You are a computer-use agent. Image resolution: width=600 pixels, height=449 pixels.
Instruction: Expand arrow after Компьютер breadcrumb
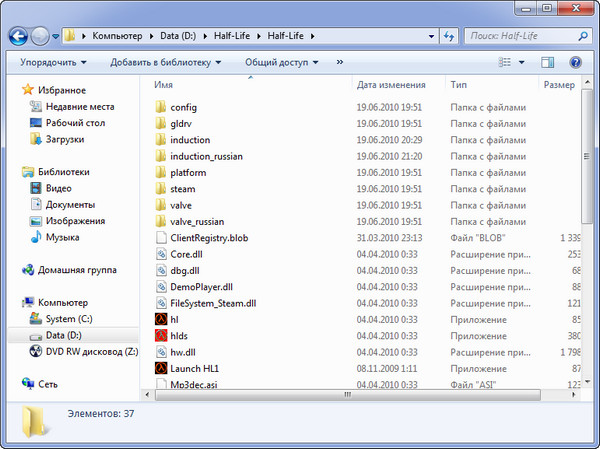pyautogui.click(x=152, y=36)
